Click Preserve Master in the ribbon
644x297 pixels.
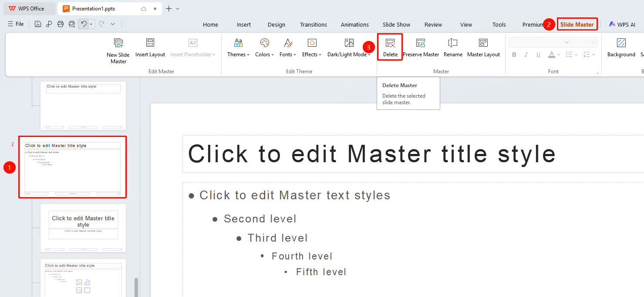click(421, 48)
